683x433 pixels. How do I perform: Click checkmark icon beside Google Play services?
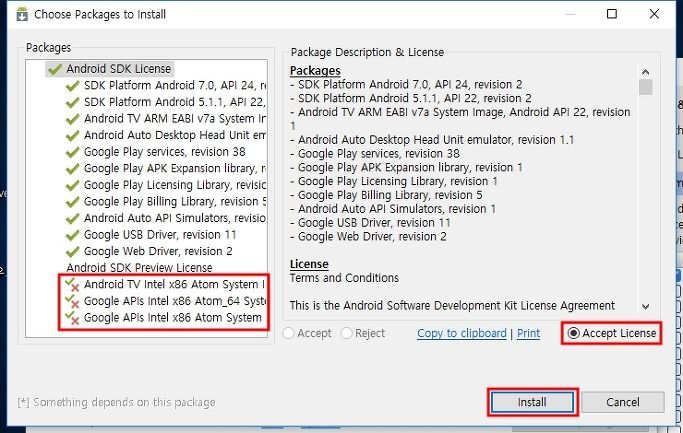click(72, 152)
